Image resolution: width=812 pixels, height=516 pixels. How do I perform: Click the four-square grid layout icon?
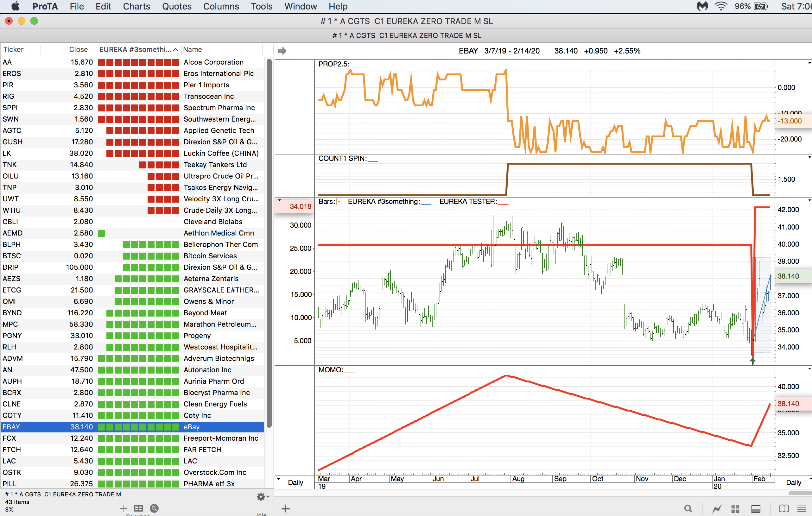735,508
